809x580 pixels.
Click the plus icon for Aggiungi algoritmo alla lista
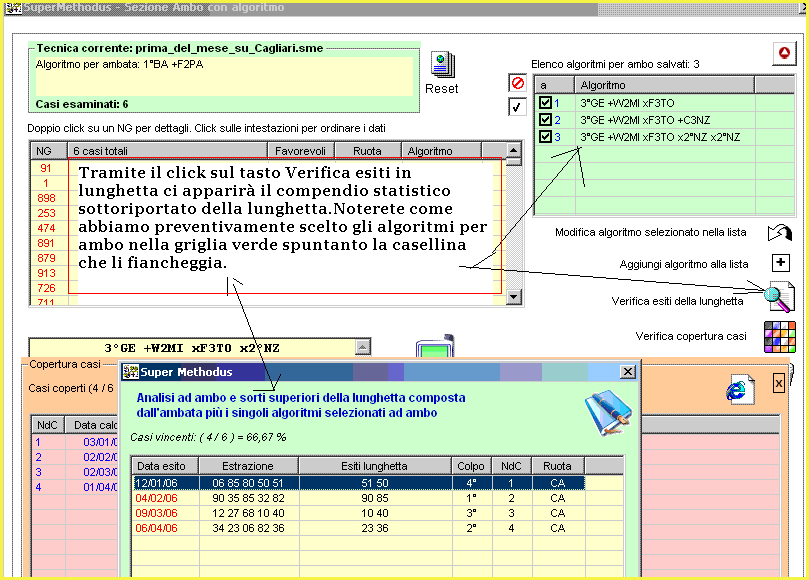(781, 263)
